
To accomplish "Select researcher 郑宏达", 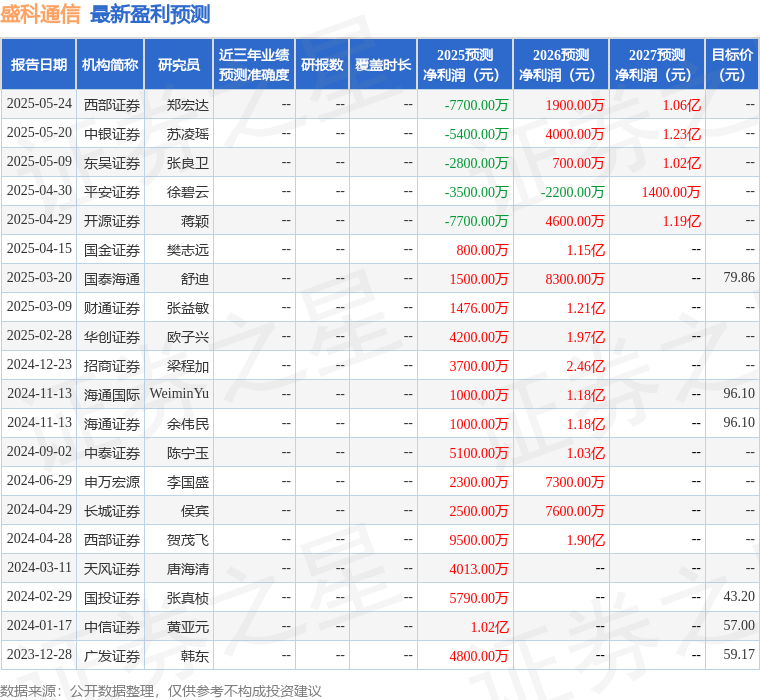I will click(x=188, y=105).
